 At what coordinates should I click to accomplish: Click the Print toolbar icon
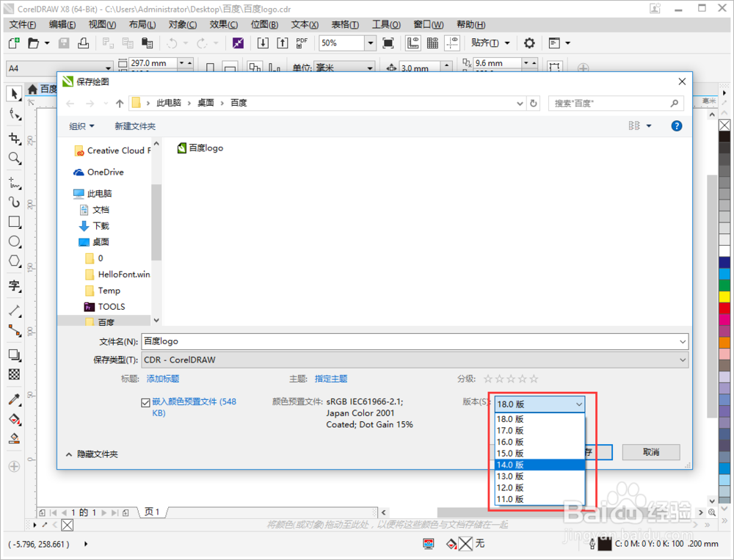[x=84, y=43]
